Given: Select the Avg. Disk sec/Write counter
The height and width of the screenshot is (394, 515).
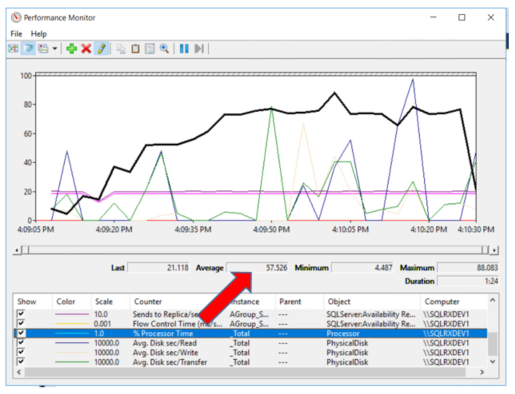Looking at the screenshot, I should coord(251,352).
